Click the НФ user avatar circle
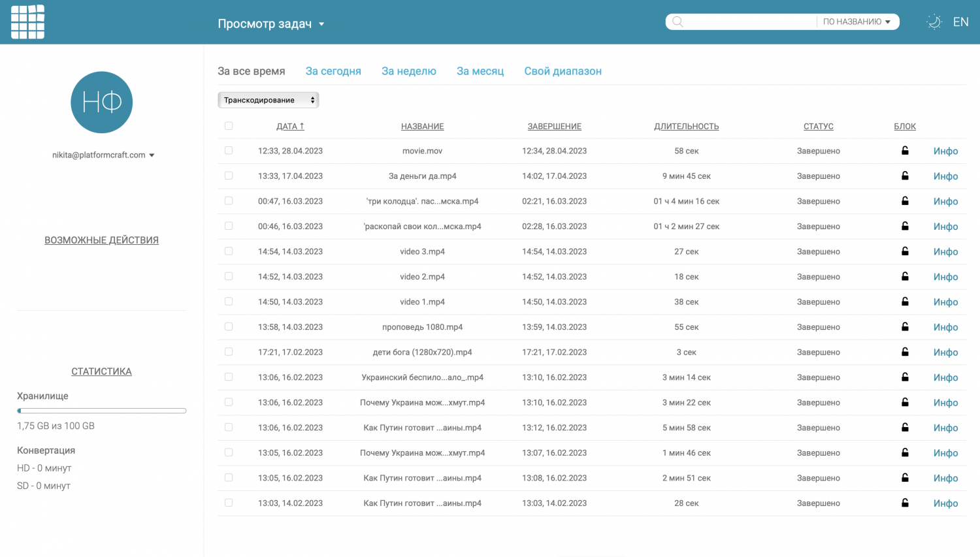Screen dimensions: 980x557 tap(101, 103)
